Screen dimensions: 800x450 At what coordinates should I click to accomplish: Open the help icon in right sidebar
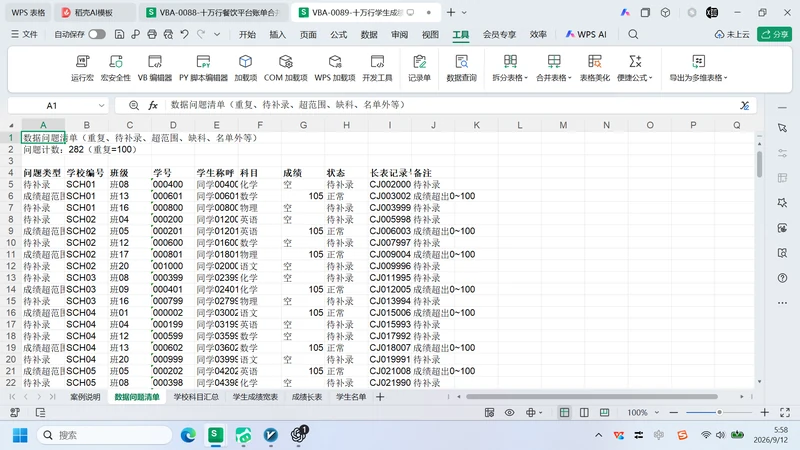click(x=783, y=278)
